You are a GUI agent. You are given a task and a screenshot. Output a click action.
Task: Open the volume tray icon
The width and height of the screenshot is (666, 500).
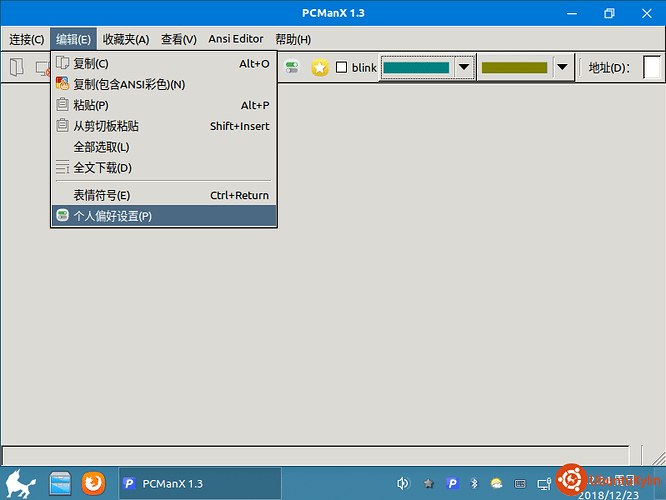pyautogui.click(x=403, y=483)
